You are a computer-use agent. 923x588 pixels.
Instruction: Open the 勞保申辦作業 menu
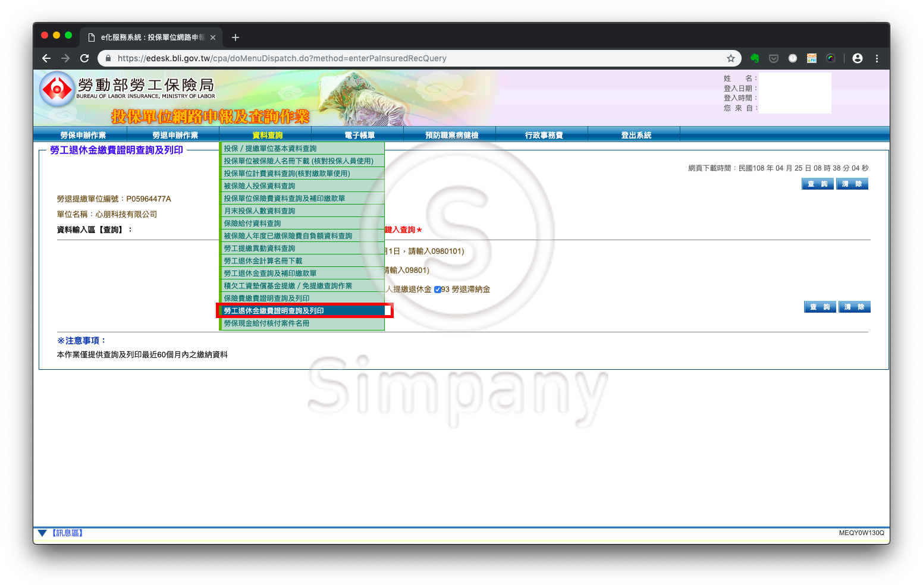83,135
